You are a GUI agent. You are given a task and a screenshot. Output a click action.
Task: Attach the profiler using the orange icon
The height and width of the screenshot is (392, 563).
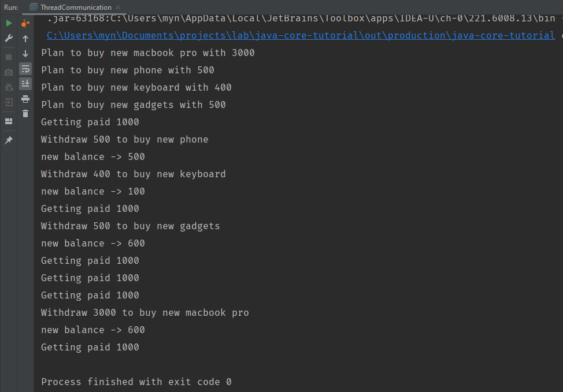[x=25, y=23]
